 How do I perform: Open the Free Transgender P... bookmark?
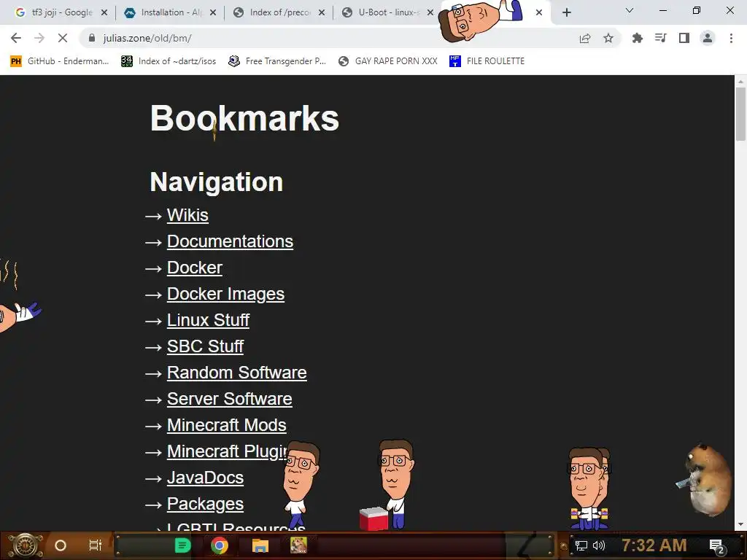coord(277,61)
